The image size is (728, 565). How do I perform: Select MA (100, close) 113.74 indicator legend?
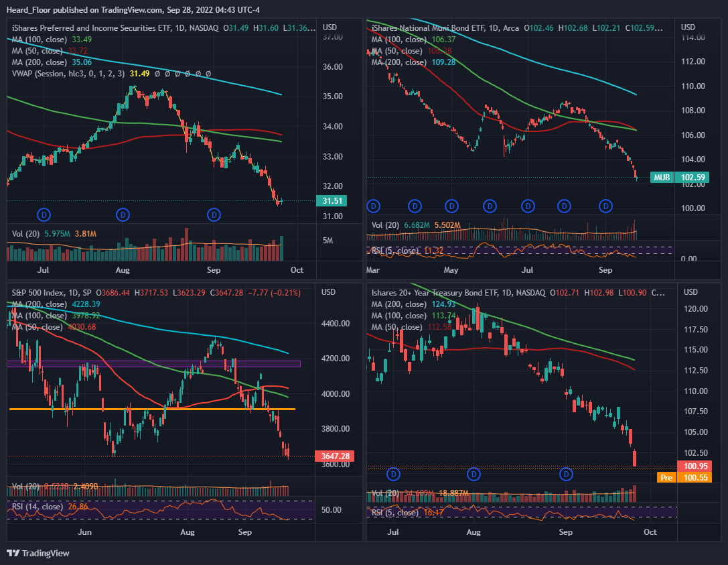tap(413, 316)
